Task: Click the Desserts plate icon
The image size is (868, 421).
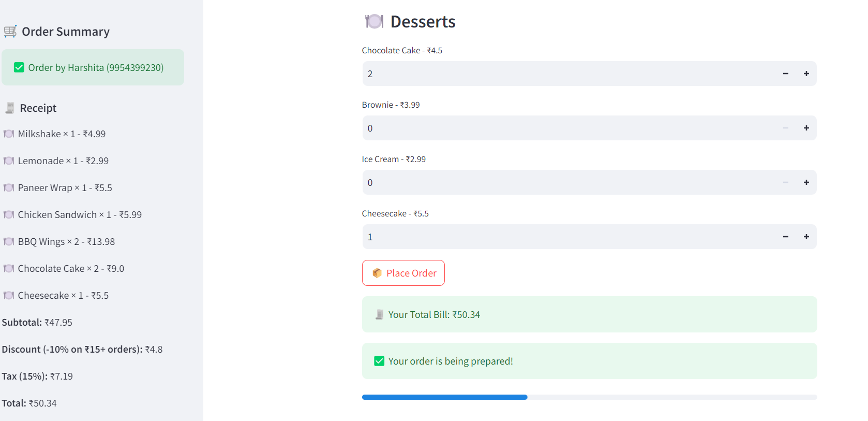Action: 374,21
